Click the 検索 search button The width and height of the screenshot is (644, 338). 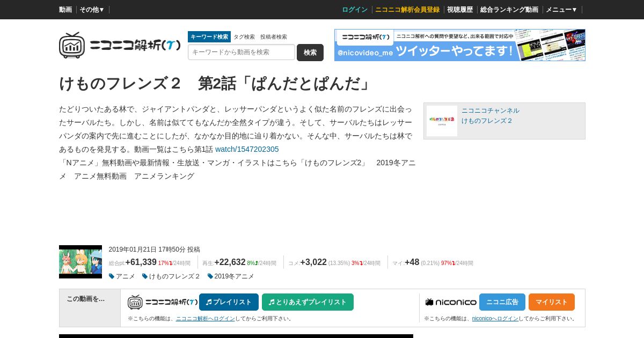(x=310, y=53)
